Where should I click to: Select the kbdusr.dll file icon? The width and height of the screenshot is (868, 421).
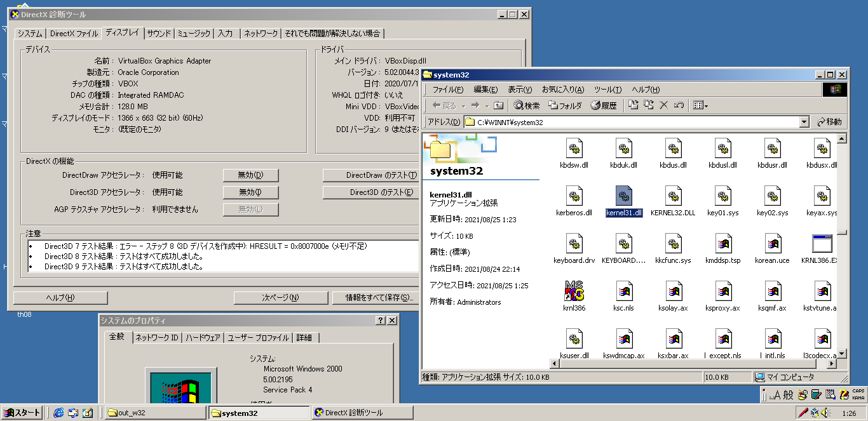click(x=772, y=149)
